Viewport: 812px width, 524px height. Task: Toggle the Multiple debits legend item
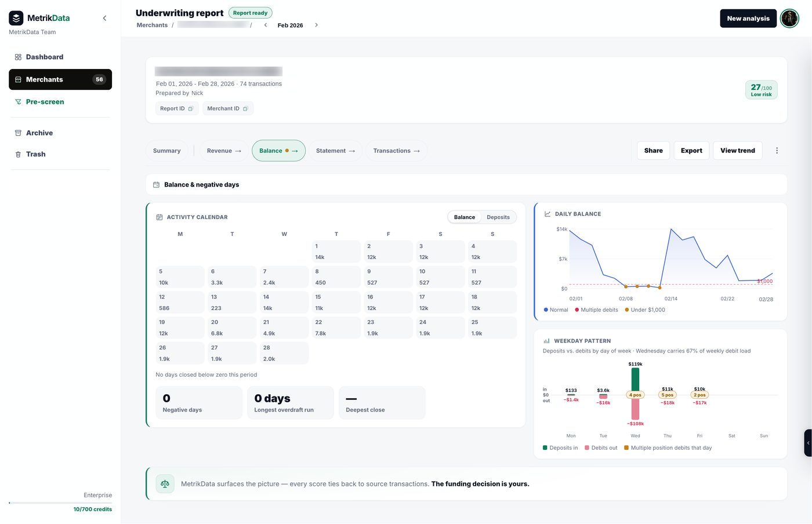click(596, 310)
